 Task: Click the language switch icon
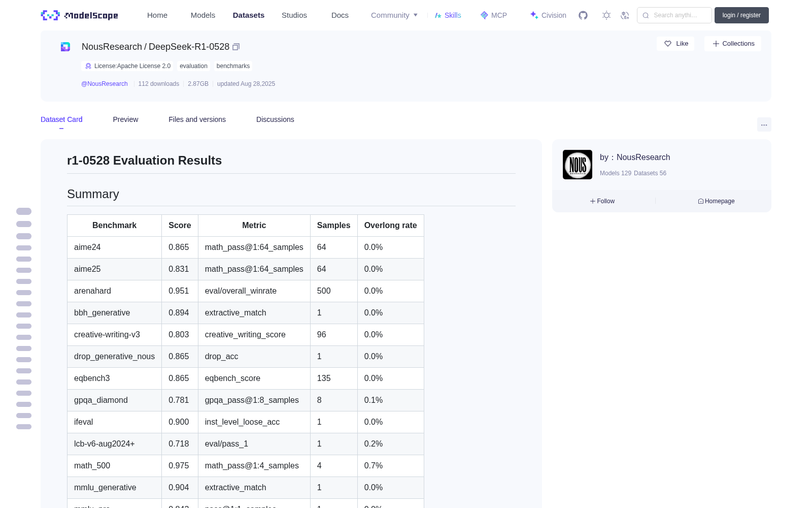[x=625, y=15]
